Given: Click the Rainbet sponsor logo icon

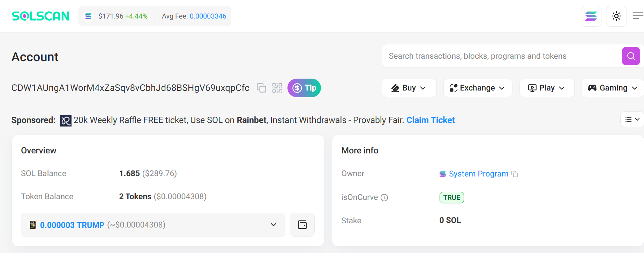Looking at the screenshot, I should click(x=66, y=121).
